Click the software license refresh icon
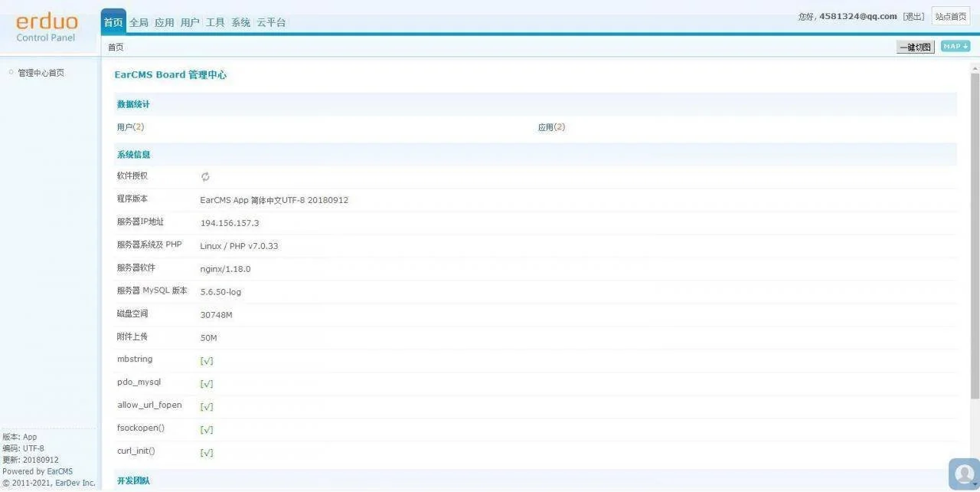The height and width of the screenshot is (492, 980). (205, 177)
